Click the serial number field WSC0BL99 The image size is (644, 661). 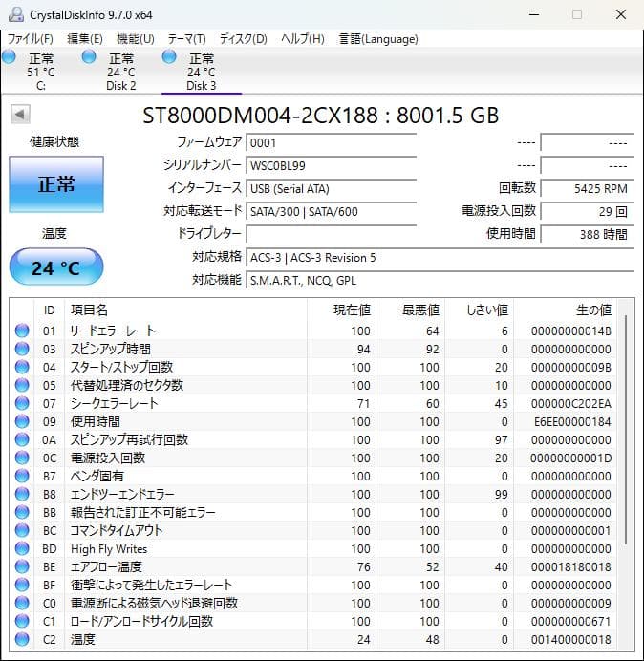pos(331,165)
